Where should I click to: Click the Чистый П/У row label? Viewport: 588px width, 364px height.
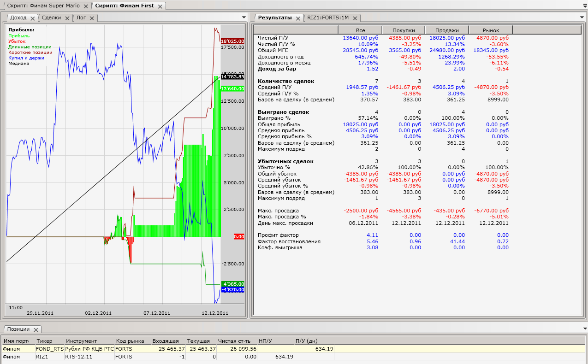click(x=273, y=38)
